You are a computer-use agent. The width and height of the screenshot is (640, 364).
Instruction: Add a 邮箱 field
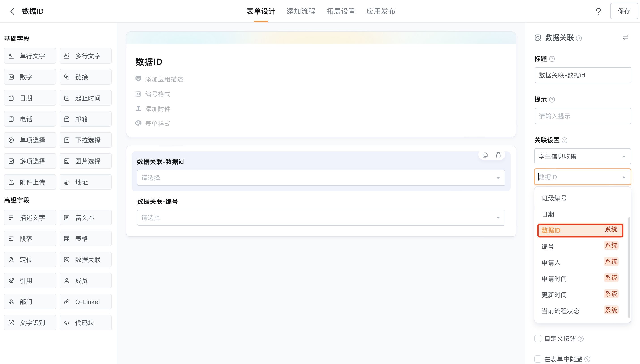(x=86, y=119)
